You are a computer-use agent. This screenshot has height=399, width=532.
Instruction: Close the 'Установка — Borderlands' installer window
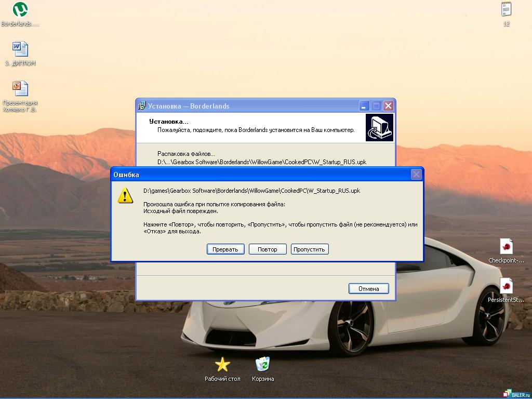click(x=388, y=106)
